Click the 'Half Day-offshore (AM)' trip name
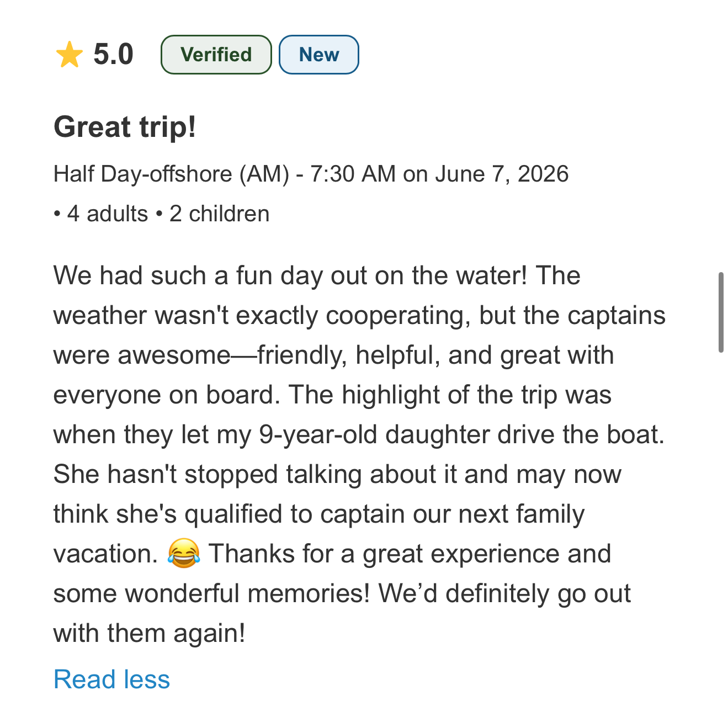728x728 pixels. coord(172,174)
